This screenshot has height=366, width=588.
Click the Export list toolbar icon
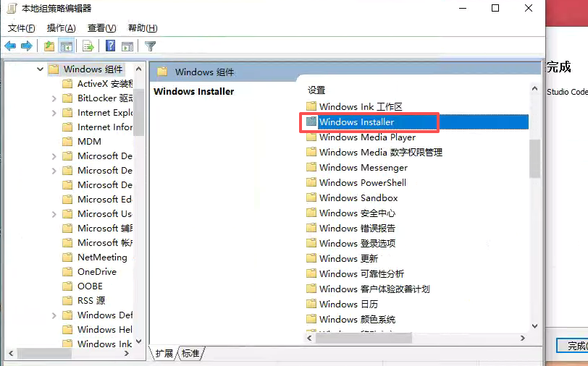[x=88, y=46]
